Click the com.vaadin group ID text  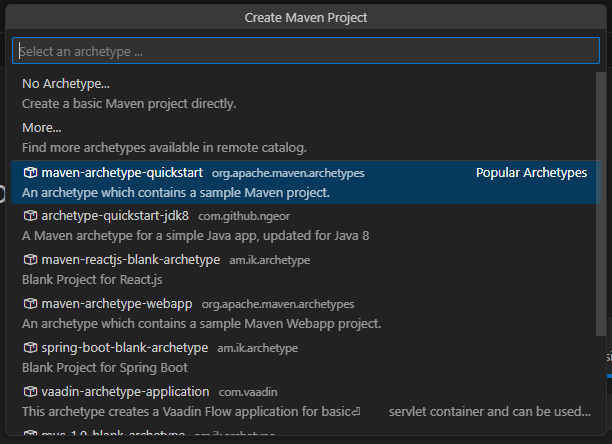coord(250,392)
